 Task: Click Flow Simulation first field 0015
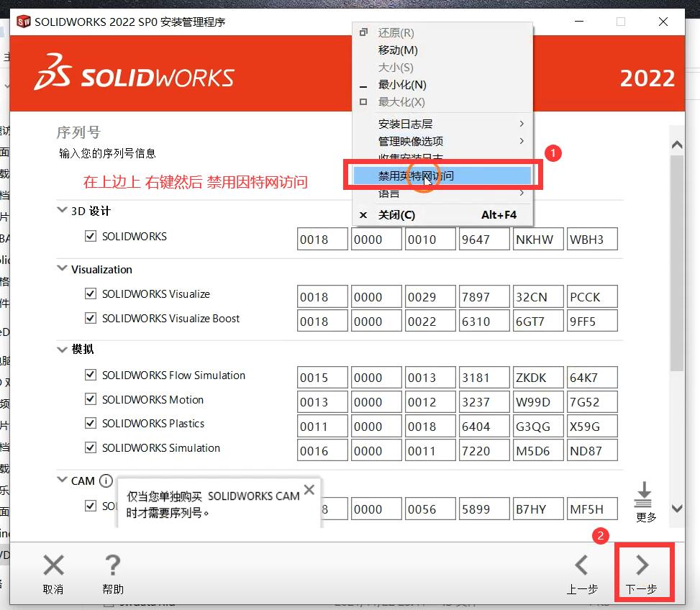tap(322, 378)
